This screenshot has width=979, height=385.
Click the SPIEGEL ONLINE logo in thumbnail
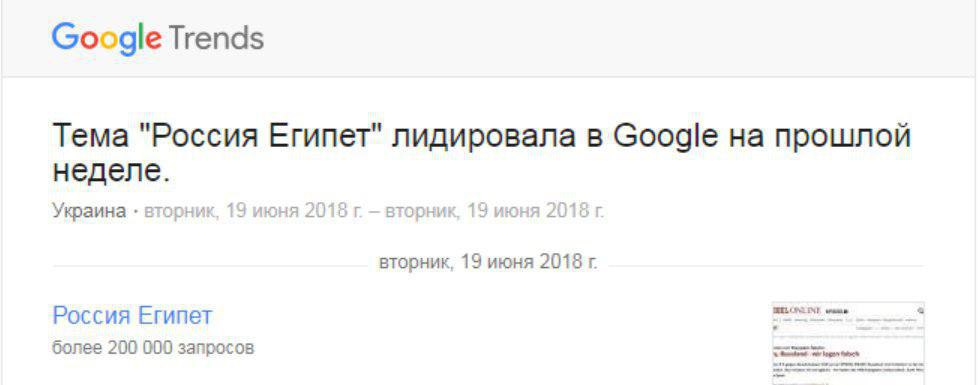pyautogui.click(x=795, y=310)
